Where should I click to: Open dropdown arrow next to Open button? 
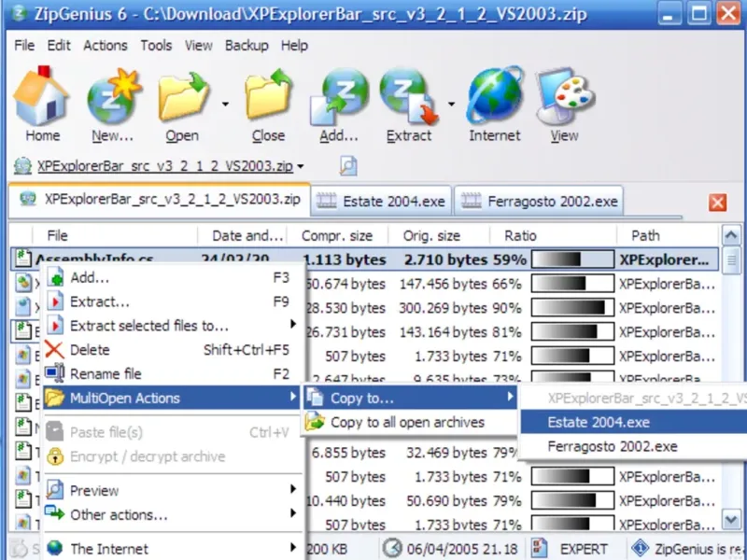(x=225, y=104)
